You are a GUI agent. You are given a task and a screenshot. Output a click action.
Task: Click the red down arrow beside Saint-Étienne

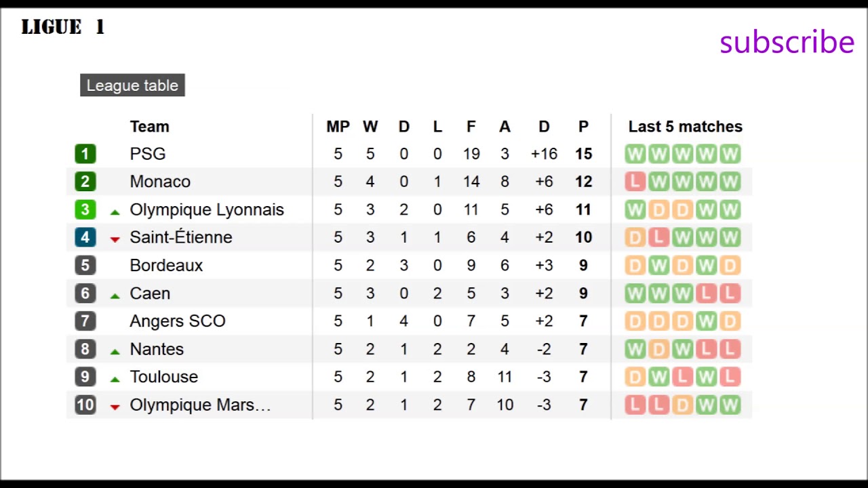tap(115, 239)
